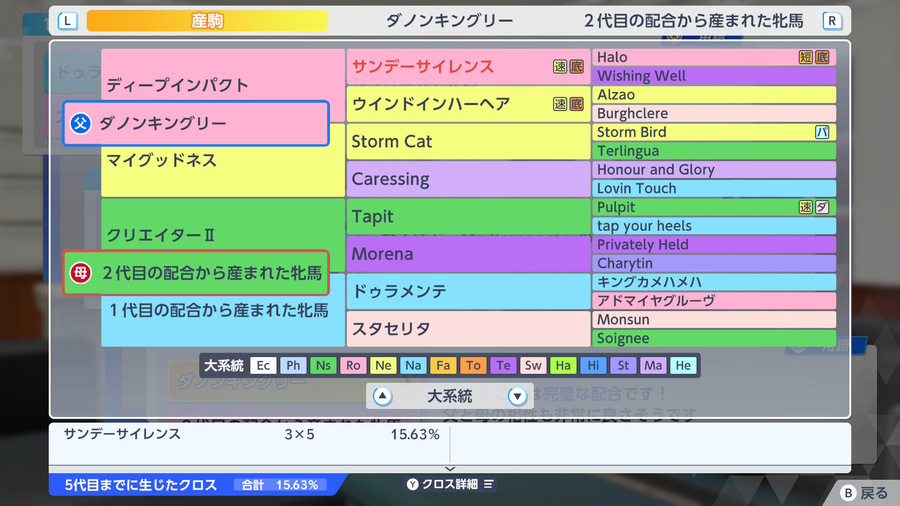Viewport: 900px width, 506px height.
Task: Click the サンデーサイレンス pedigree cell
Action: [468, 67]
